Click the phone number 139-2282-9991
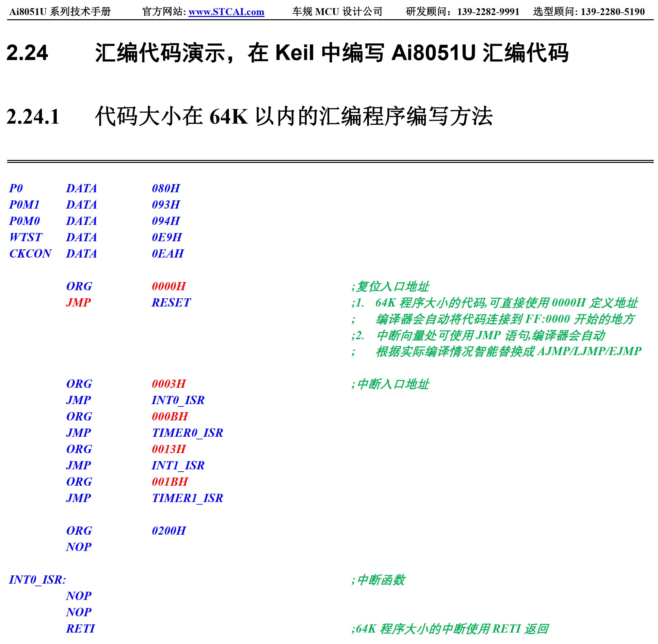This screenshot has width=658, height=644. (488, 12)
